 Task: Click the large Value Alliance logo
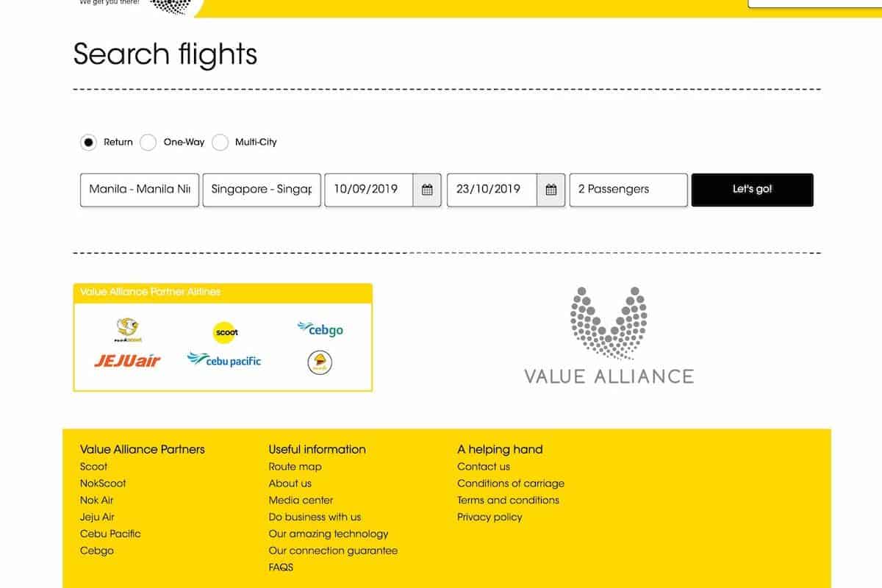(609, 335)
